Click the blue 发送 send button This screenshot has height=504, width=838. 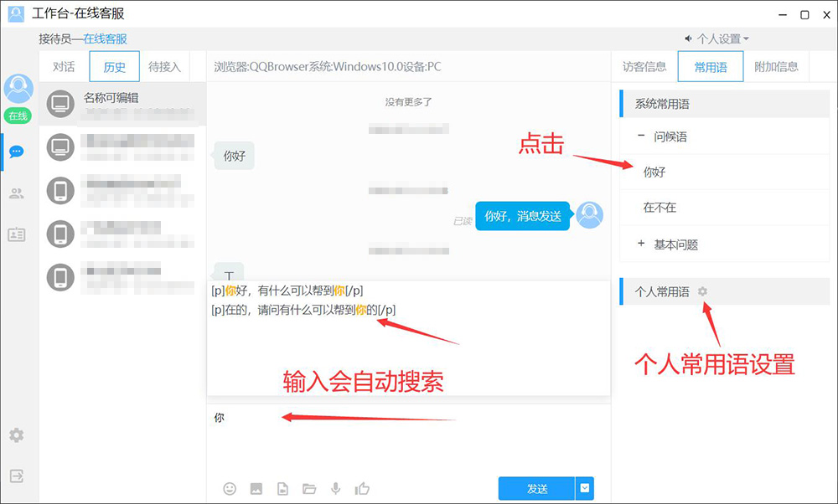[536, 488]
